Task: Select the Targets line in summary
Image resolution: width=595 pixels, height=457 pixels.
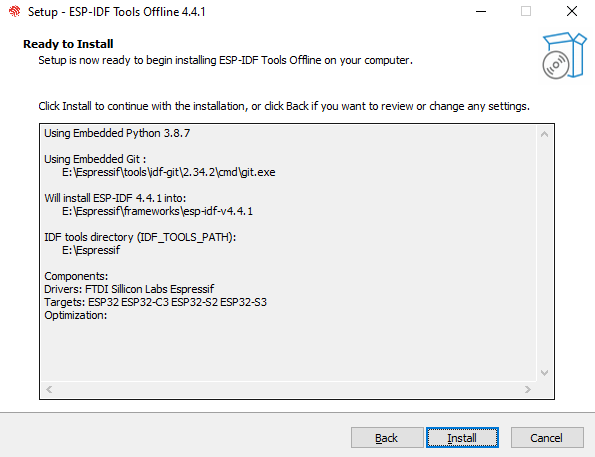Action: pyautogui.click(x=155, y=302)
